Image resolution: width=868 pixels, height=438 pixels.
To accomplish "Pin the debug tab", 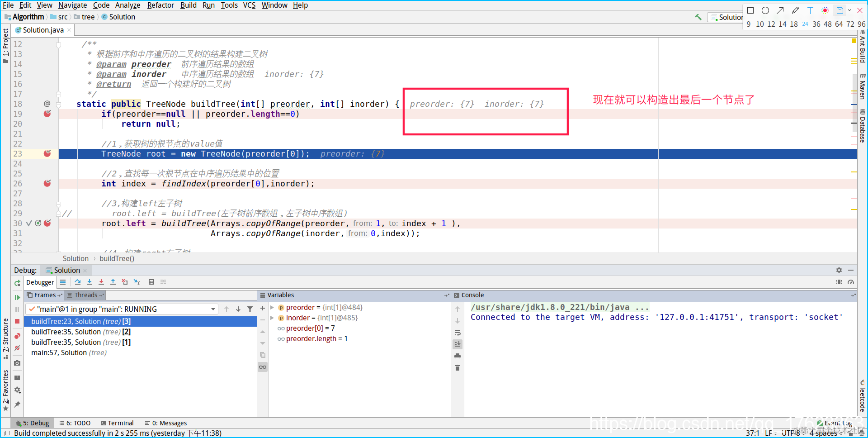I will [x=17, y=404].
